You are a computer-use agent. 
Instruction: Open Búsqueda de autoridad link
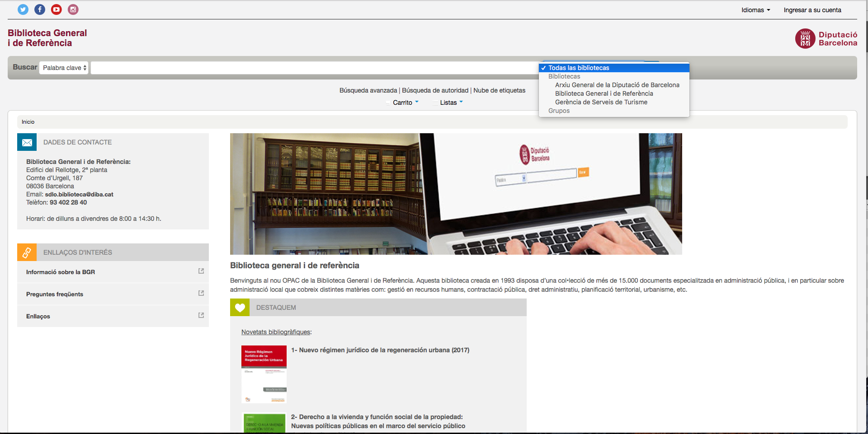(x=435, y=90)
